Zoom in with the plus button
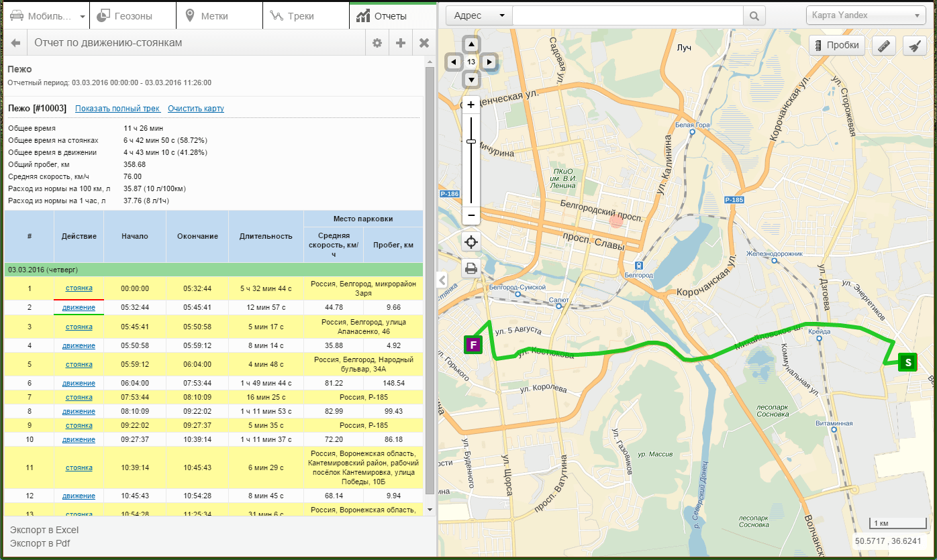The width and height of the screenshot is (937, 560). (x=471, y=105)
